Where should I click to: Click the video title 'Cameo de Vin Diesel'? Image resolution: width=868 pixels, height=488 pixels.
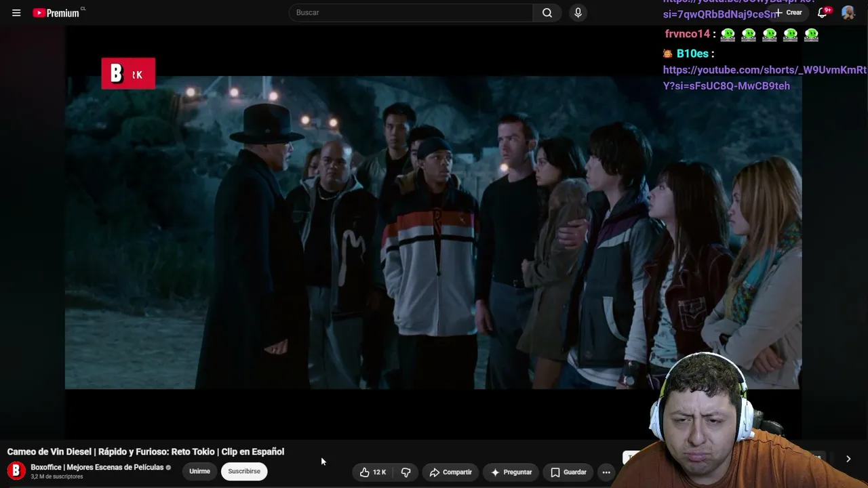(146, 451)
